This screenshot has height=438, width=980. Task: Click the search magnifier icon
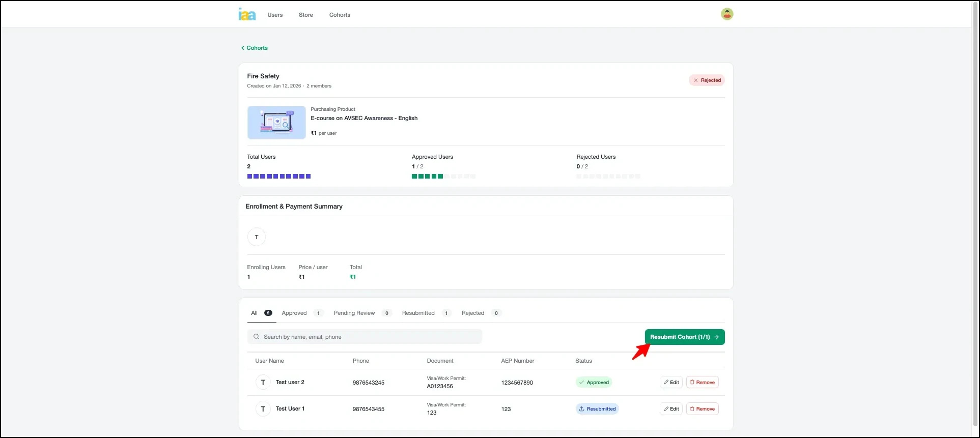[257, 337]
